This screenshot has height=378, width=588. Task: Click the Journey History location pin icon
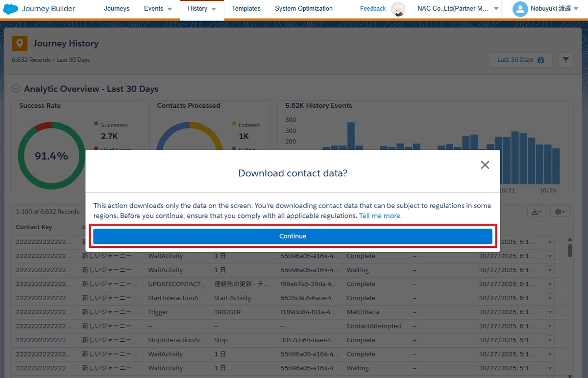[x=20, y=44]
